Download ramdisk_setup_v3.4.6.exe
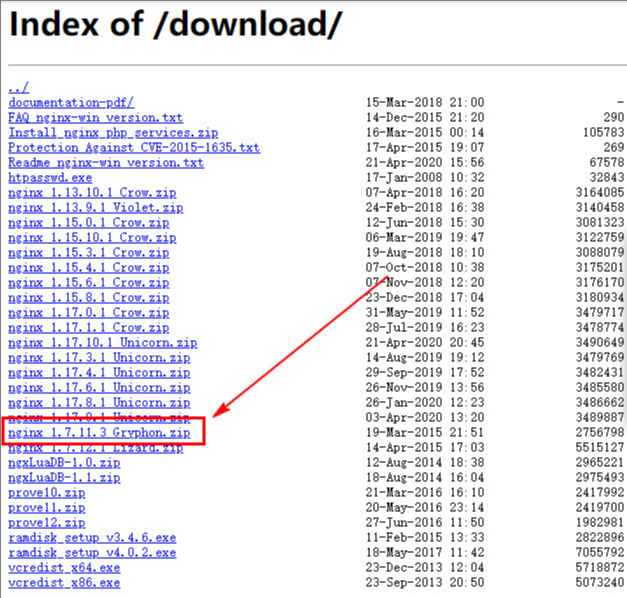The height and width of the screenshot is (598, 627). pos(92,538)
